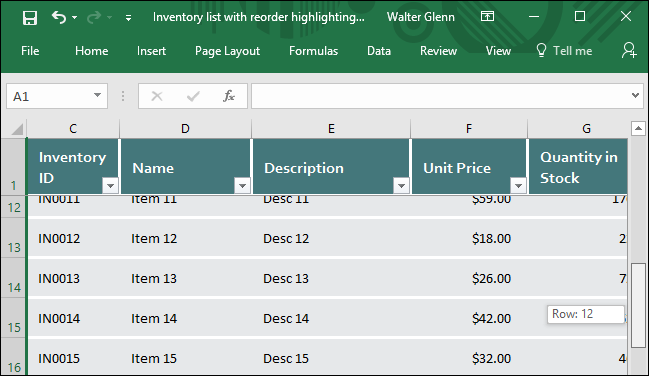Expand the Name Box dropdown arrow
The image size is (649, 376).
point(97,96)
